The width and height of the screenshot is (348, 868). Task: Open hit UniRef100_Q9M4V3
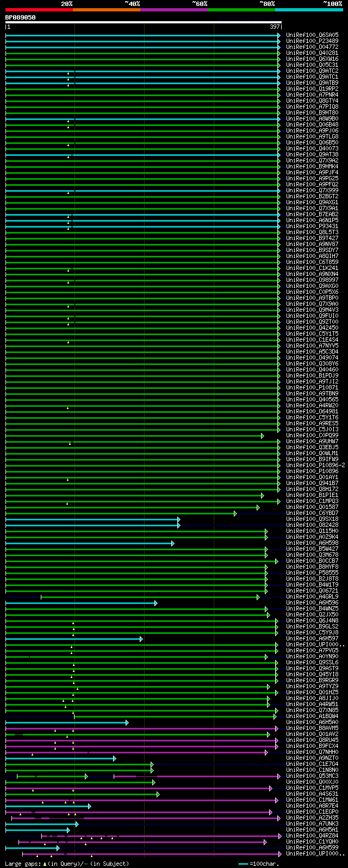[x=312, y=310]
